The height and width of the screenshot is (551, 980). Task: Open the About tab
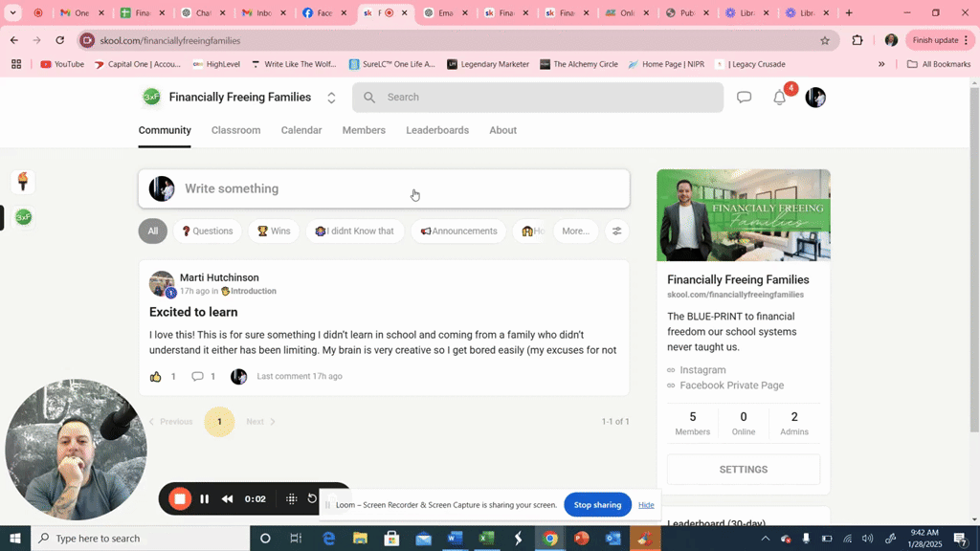(503, 130)
